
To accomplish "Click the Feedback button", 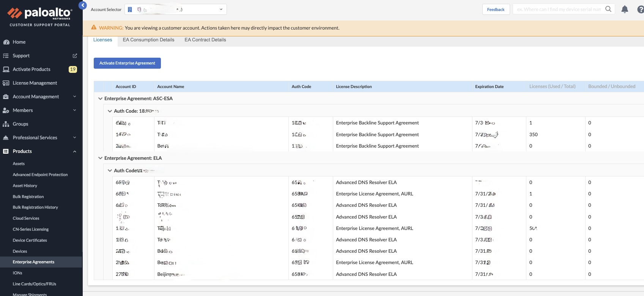I will point(496,9).
